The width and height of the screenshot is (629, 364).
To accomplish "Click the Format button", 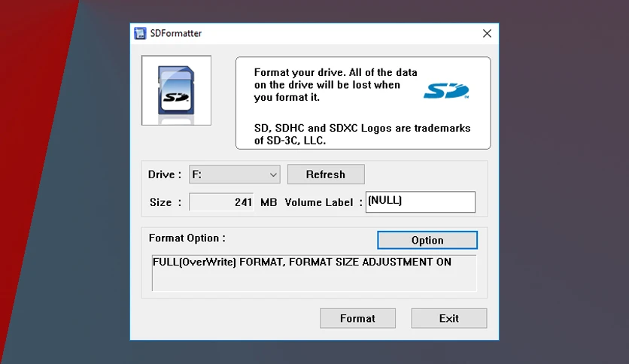I will click(357, 318).
